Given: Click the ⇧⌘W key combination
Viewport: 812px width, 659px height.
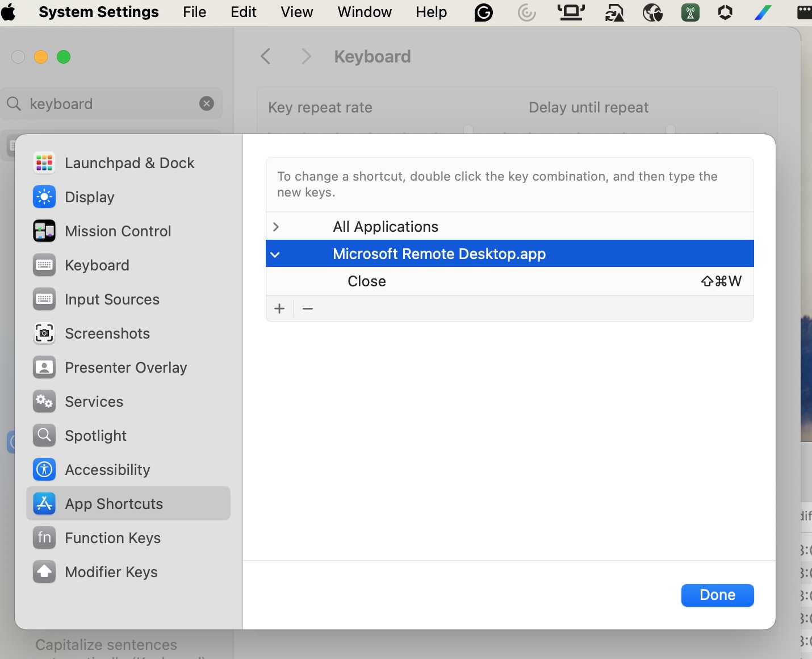Looking at the screenshot, I should (721, 281).
